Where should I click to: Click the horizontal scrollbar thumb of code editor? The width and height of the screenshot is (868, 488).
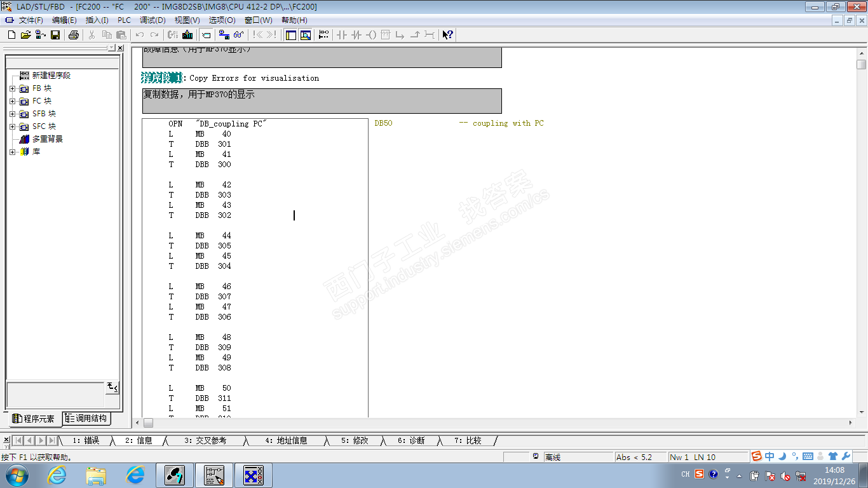[148, 423]
